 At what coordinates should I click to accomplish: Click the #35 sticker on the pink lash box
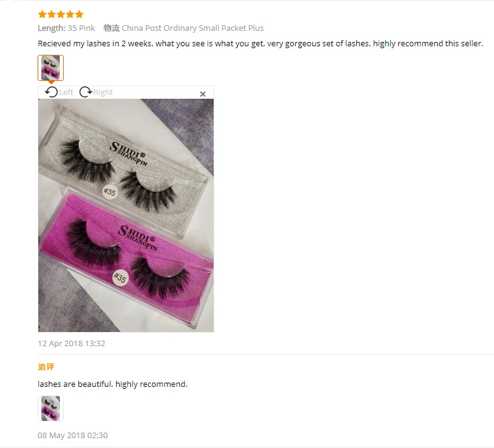[120, 278]
